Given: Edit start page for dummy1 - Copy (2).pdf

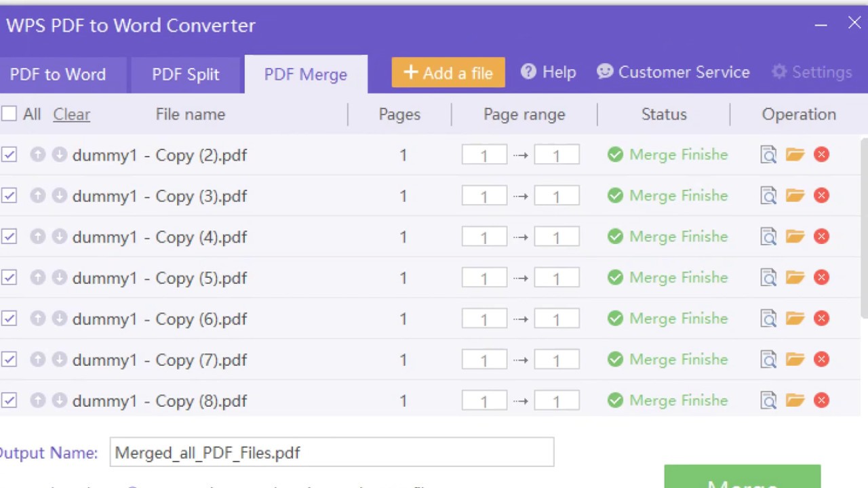Looking at the screenshot, I should (x=484, y=155).
